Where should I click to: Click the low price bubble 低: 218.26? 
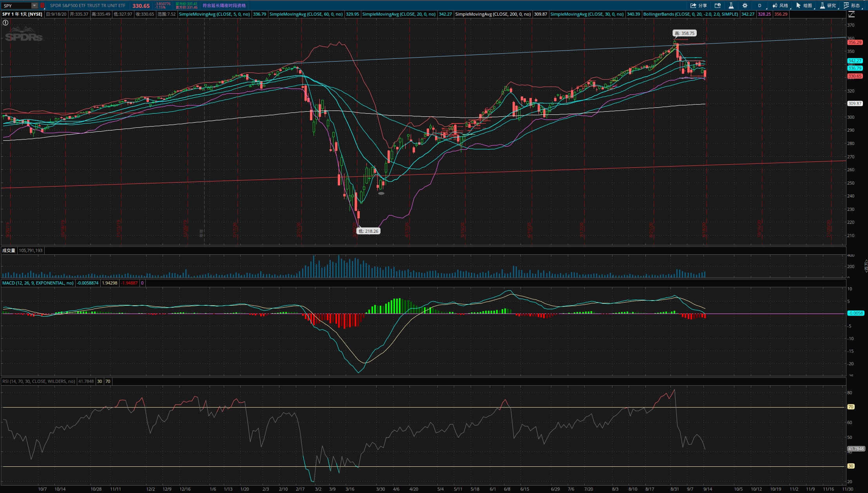368,231
